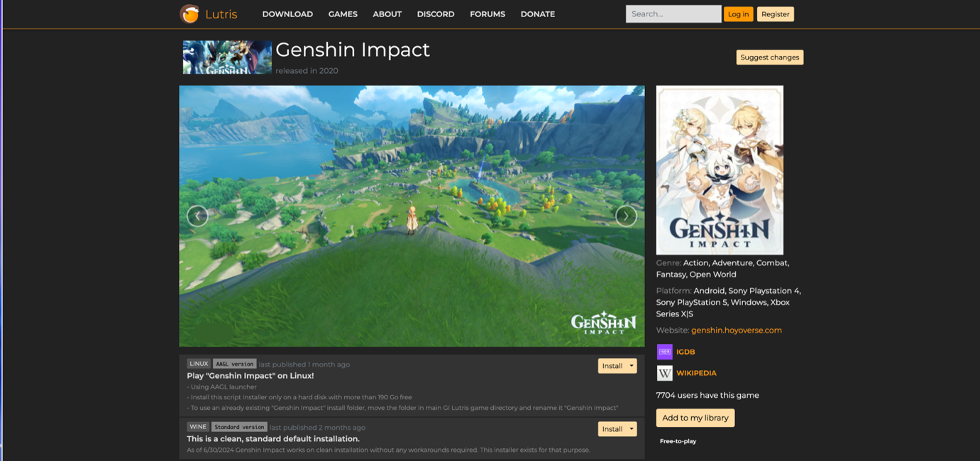Click '7704 users have this game' text
The height and width of the screenshot is (461, 980).
(x=708, y=395)
